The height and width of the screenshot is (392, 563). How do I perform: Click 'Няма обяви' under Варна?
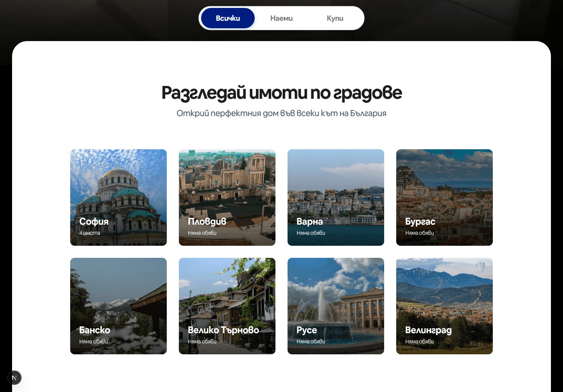pos(311,233)
